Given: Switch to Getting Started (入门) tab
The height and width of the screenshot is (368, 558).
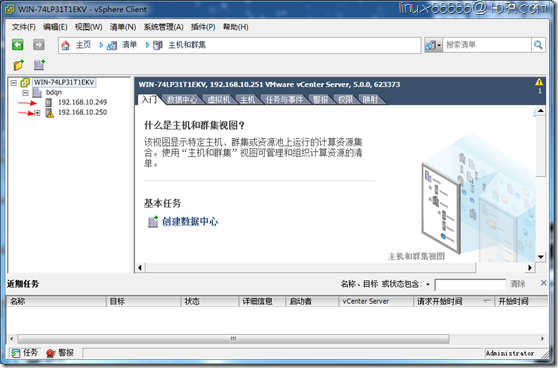Looking at the screenshot, I should click(149, 99).
